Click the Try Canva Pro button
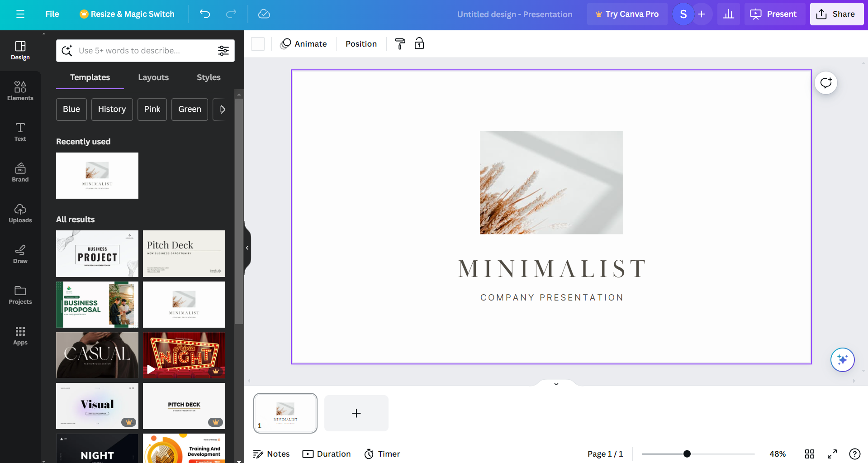Viewport: 868px width, 463px height. coord(627,14)
